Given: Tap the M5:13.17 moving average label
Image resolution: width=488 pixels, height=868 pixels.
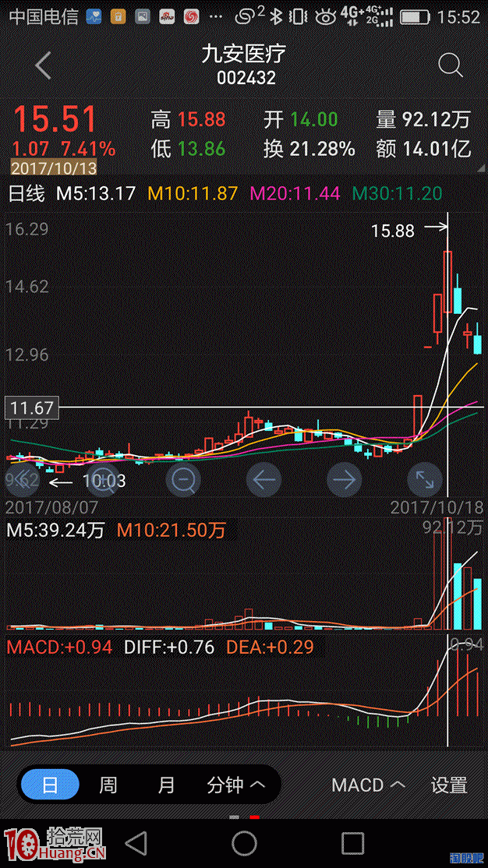Looking at the screenshot, I should click(x=97, y=193).
